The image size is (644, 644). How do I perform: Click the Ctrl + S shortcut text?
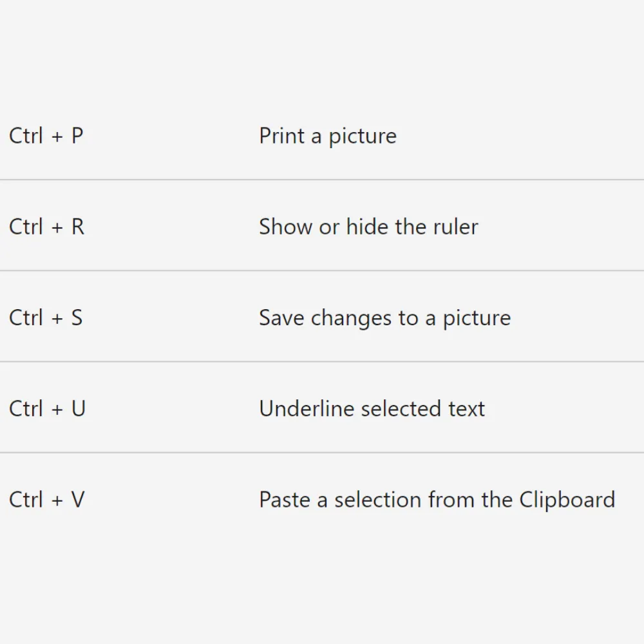click(46, 317)
